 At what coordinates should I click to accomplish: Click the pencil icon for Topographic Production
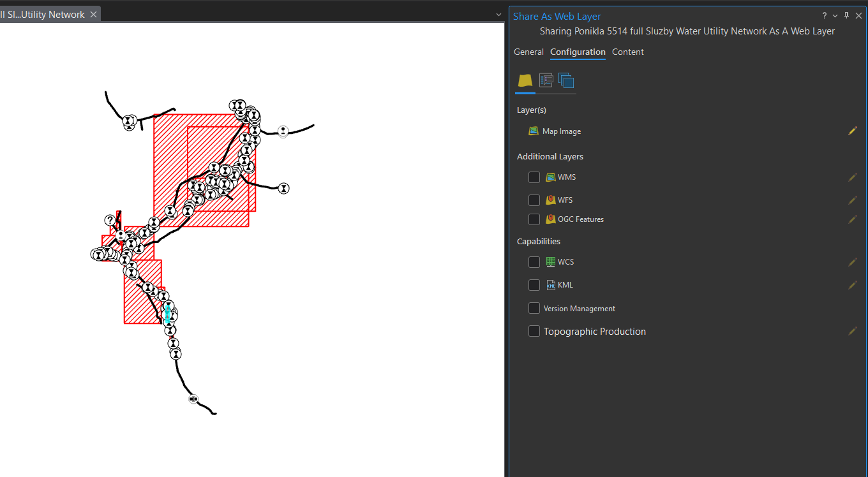tap(853, 332)
